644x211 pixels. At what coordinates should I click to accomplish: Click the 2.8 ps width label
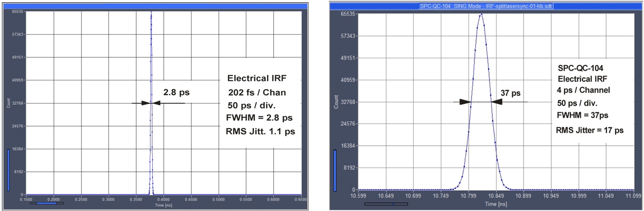pos(176,92)
